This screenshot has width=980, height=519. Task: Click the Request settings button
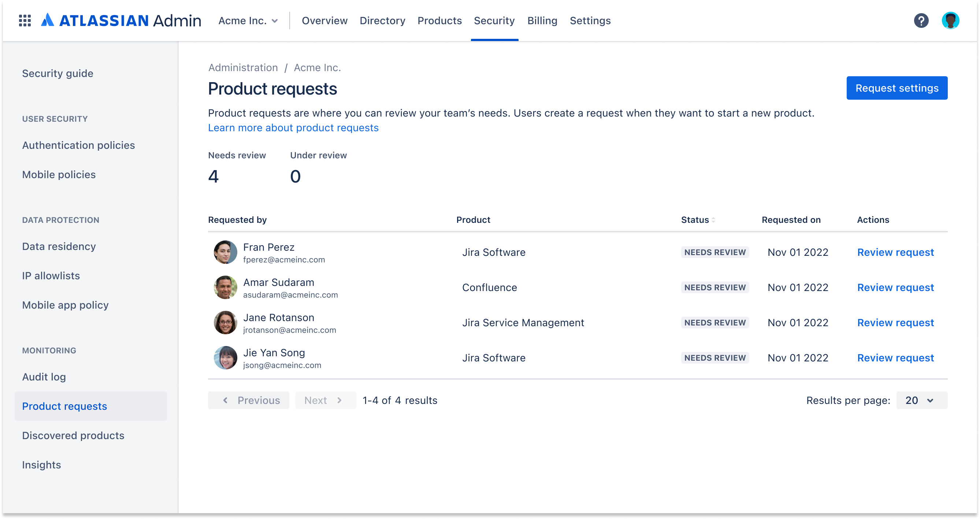click(x=897, y=88)
